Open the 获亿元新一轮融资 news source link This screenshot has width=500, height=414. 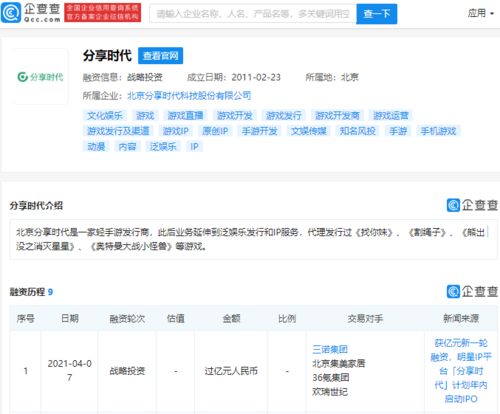tap(461, 371)
